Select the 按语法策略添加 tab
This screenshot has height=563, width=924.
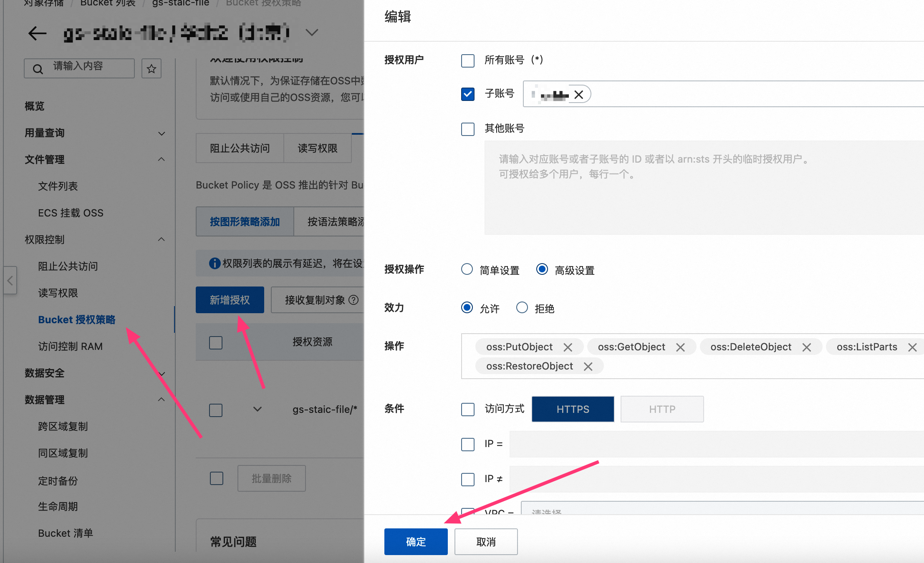(x=329, y=221)
